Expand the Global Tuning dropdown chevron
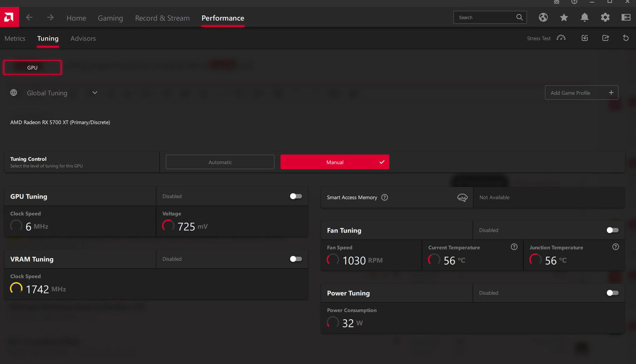This screenshot has height=364, width=636. pyautogui.click(x=95, y=93)
